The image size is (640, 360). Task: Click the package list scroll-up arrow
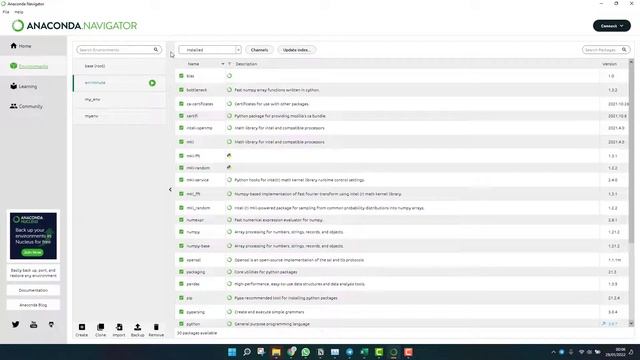pos(631,62)
